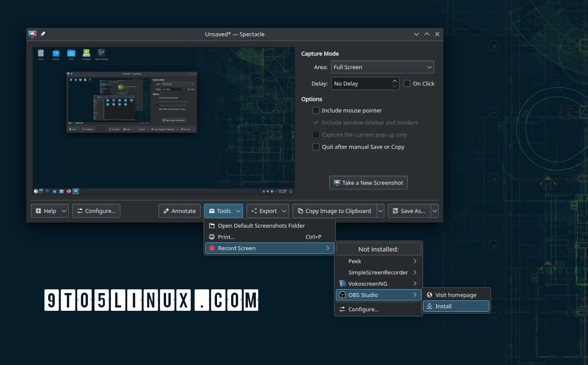Click Take a New Screenshot

point(369,183)
